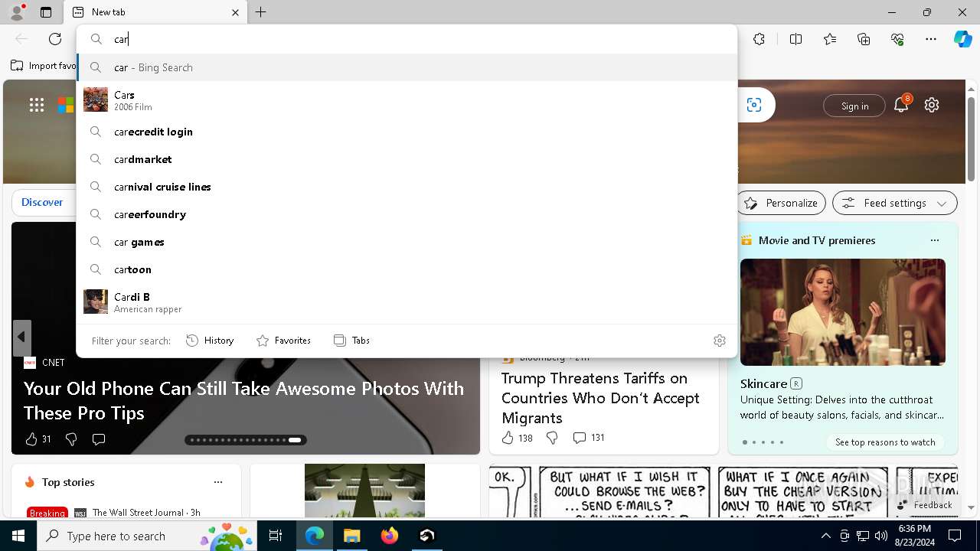The height and width of the screenshot is (551, 980).
Task: Choose carnival cruise lines suggestion
Action: pyautogui.click(x=407, y=187)
